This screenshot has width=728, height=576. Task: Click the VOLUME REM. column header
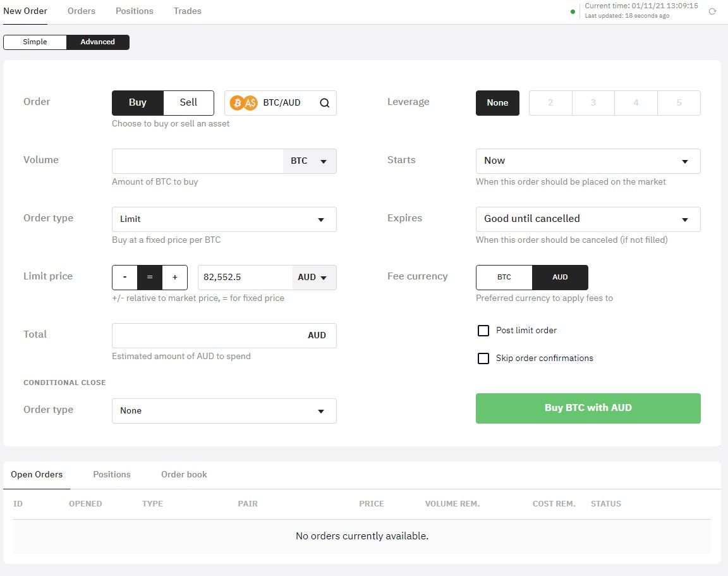point(452,503)
